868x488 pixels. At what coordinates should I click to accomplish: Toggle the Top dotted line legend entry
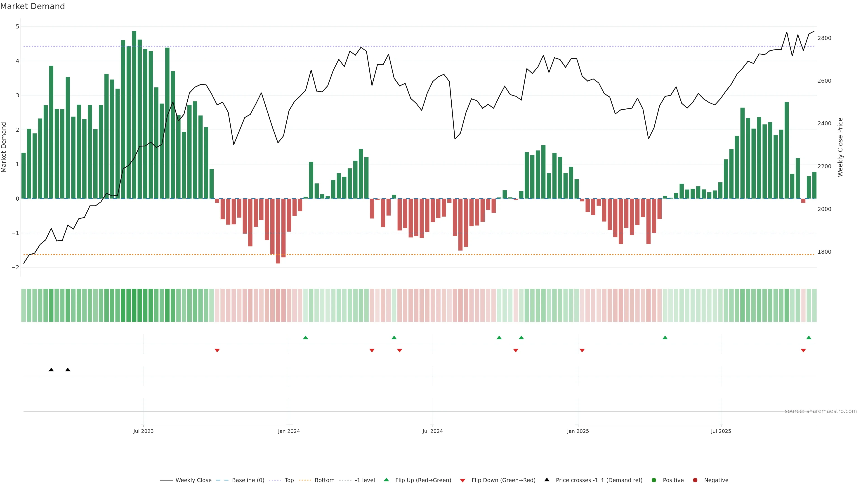[289, 480]
